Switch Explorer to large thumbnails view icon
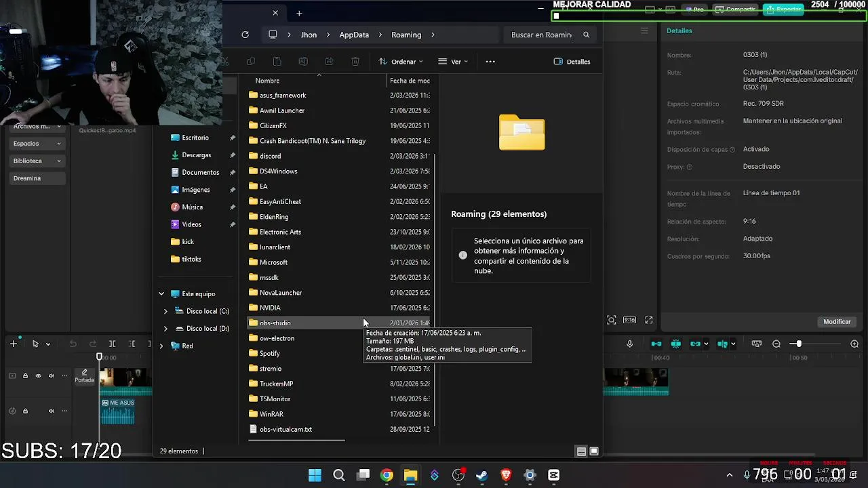The width and height of the screenshot is (868, 488). click(x=594, y=451)
